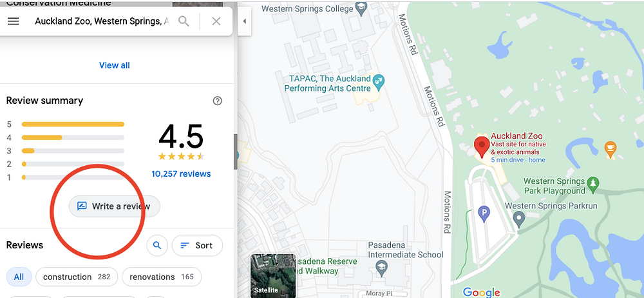644x298 pixels.
Task: Select the All reviews filter chip
Action: 19,277
